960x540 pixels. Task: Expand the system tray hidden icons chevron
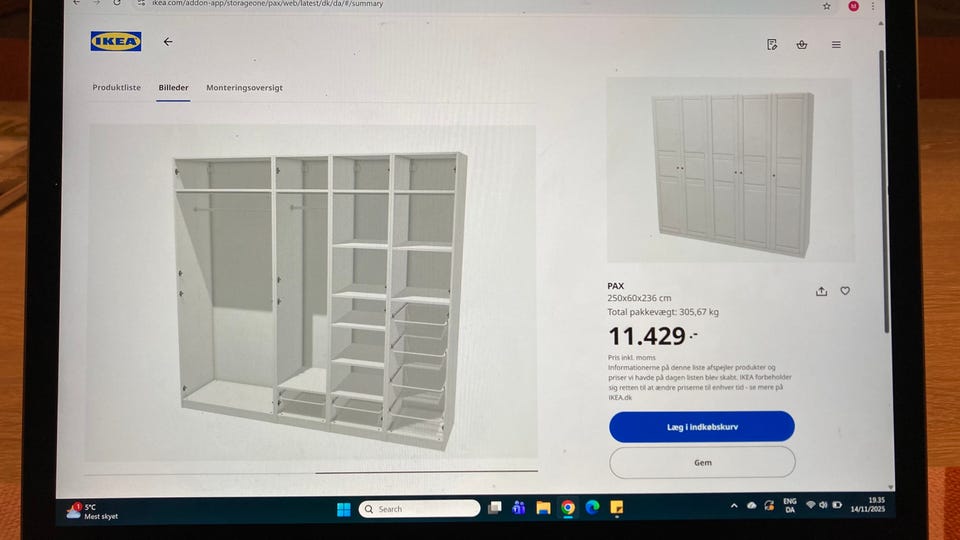point(733,506)
